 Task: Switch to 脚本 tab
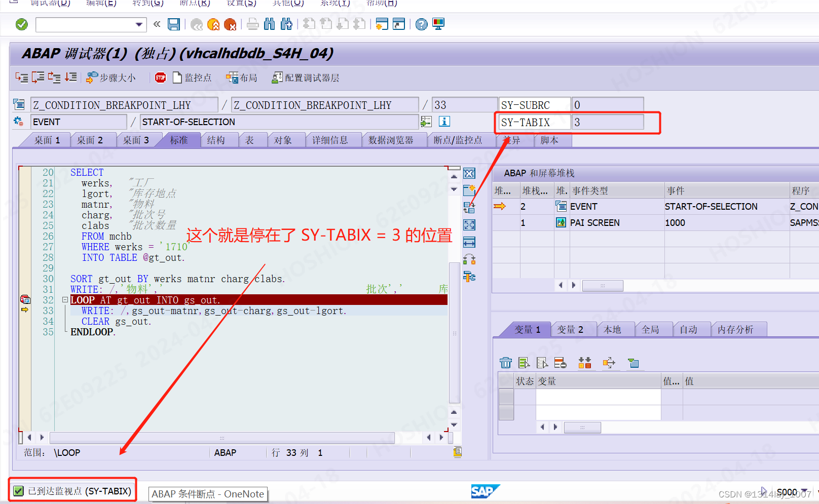pos(549,140)
